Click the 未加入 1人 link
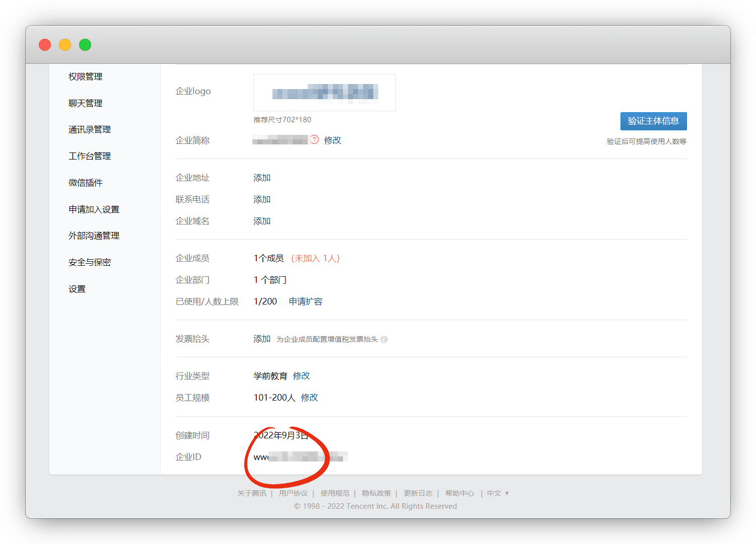This screenshot has height=544, width=756. [315, 258]
